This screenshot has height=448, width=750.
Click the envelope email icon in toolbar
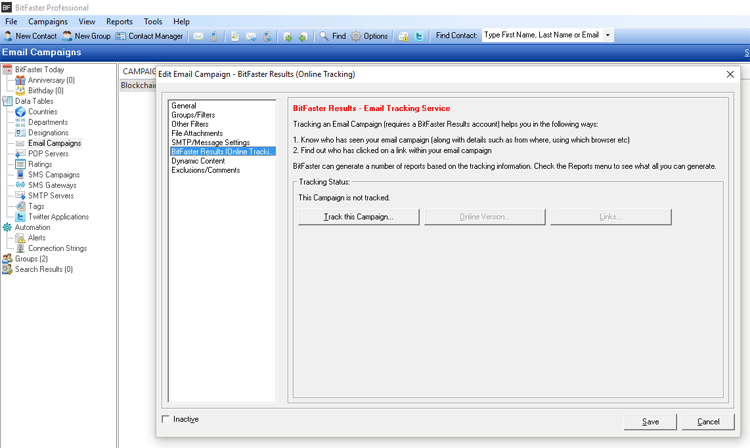point(198,36)
